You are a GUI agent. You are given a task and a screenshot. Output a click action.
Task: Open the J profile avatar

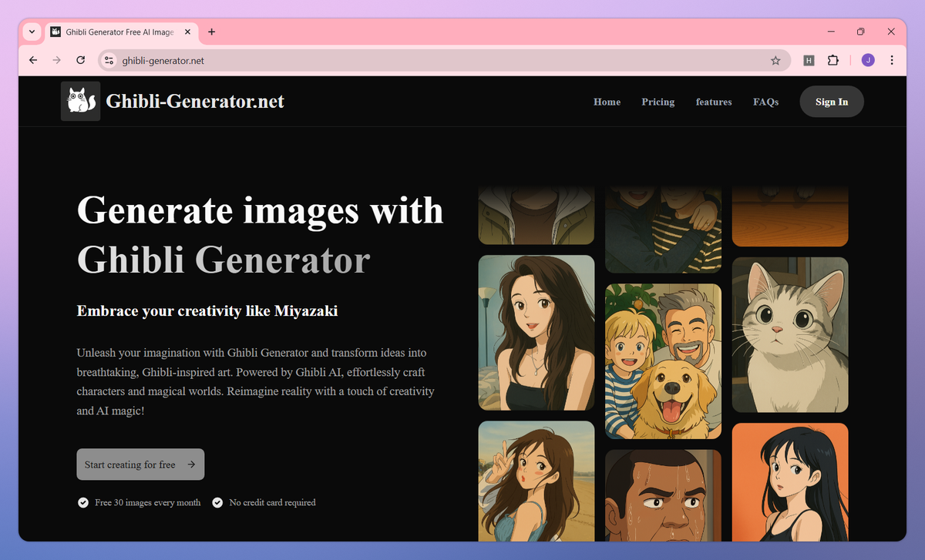coord(868,60)
